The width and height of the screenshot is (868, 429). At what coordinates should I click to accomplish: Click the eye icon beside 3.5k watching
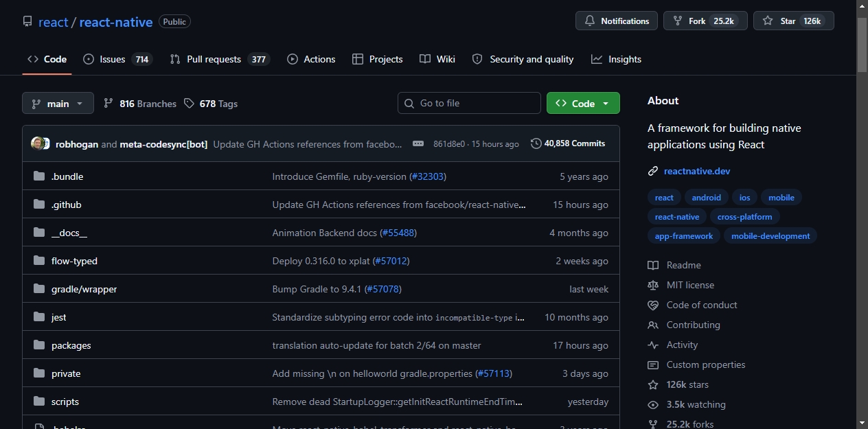(653, 404)
